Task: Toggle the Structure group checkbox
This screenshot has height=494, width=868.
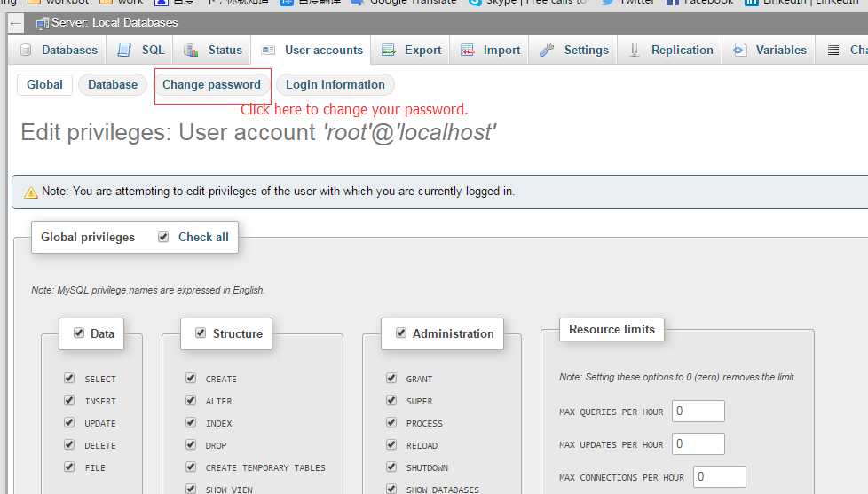Action: 201,333
